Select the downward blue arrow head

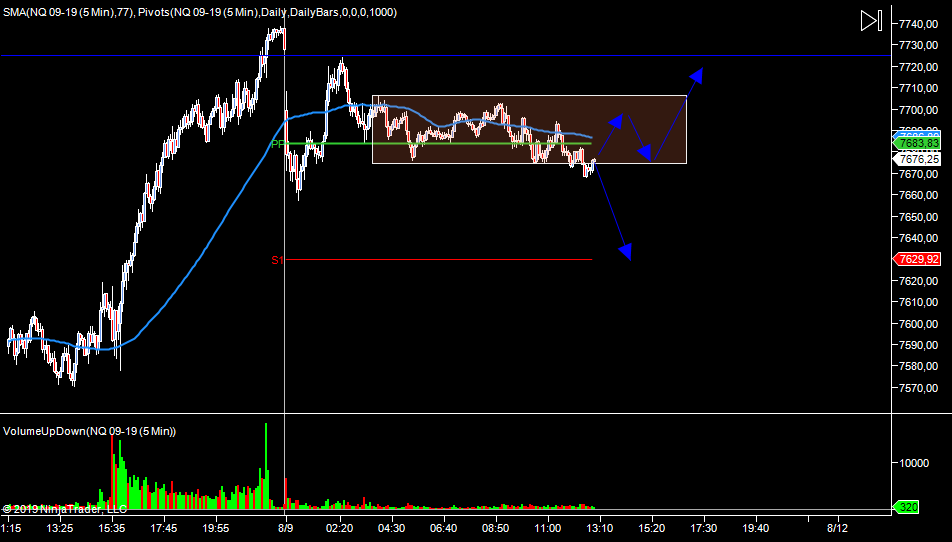(x=625, y=251)
